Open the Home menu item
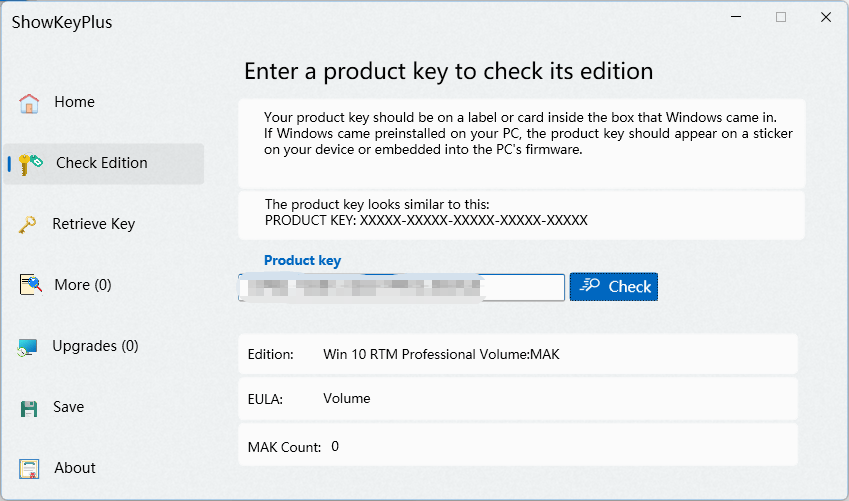Viewport: 849px width, 501px height. coord(74,102)
